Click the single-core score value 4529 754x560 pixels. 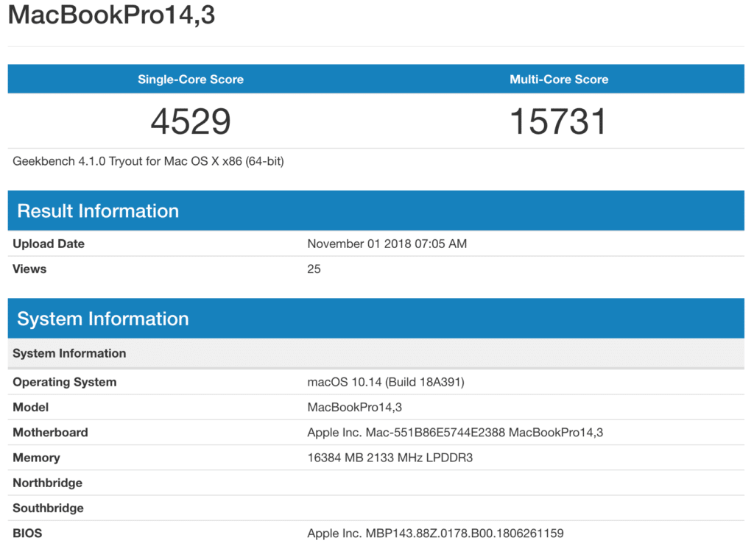[191, 121]
